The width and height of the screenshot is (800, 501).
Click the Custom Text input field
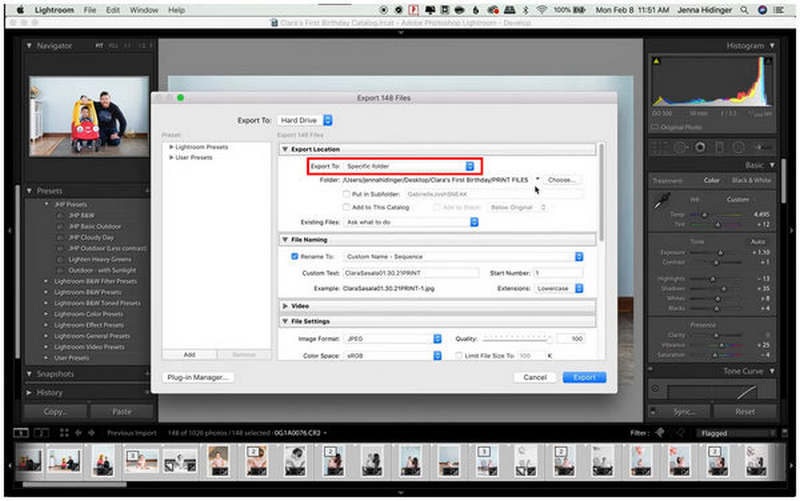pos(411,273)
